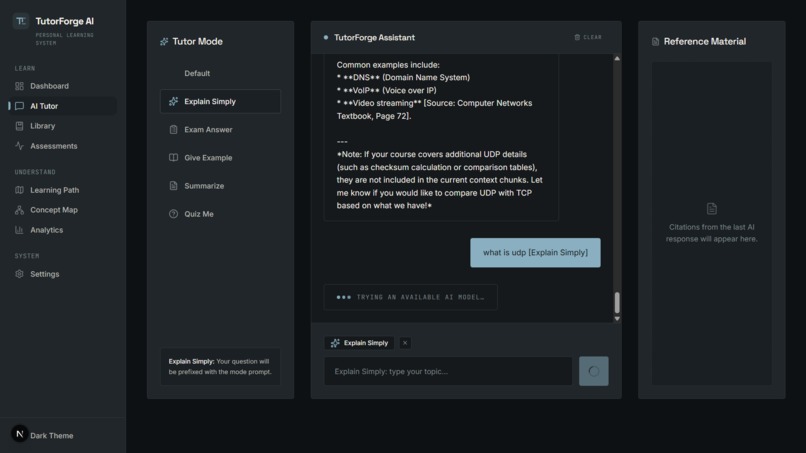Click the send message button

coord(594,371)
